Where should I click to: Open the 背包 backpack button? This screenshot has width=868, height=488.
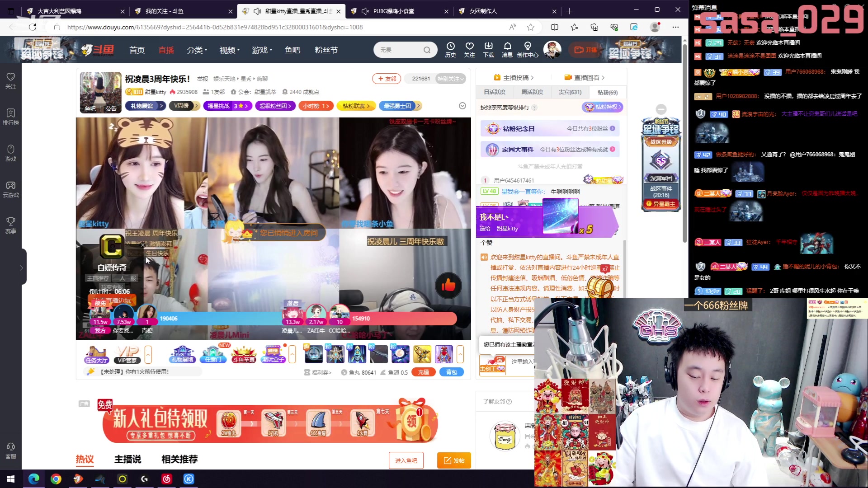[452, 372]
